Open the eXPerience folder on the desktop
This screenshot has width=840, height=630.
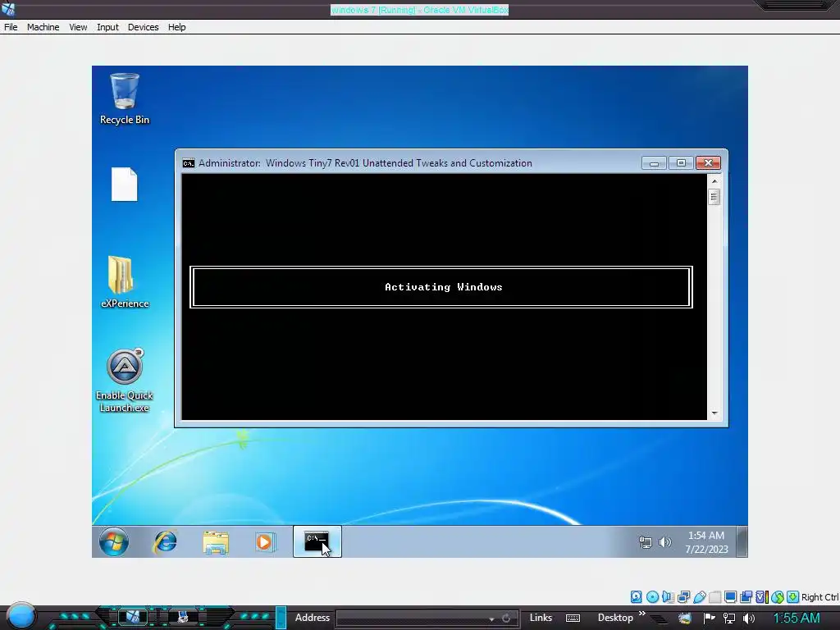(x=125, y=282)
